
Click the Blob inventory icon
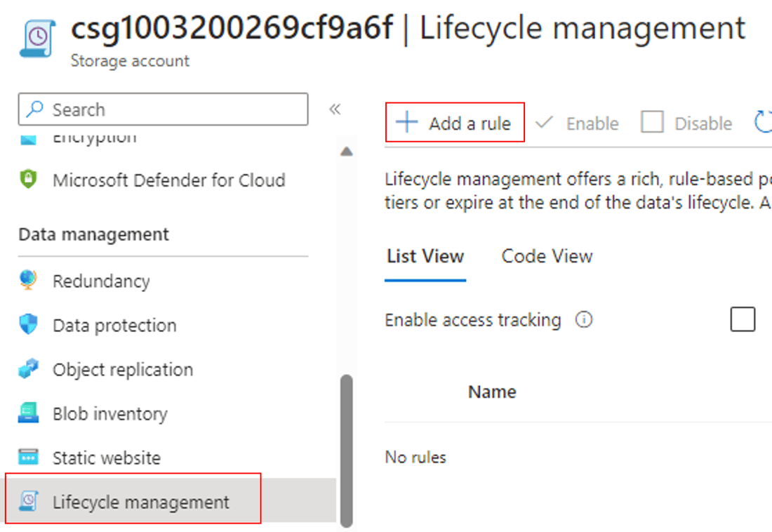point(29,413)
